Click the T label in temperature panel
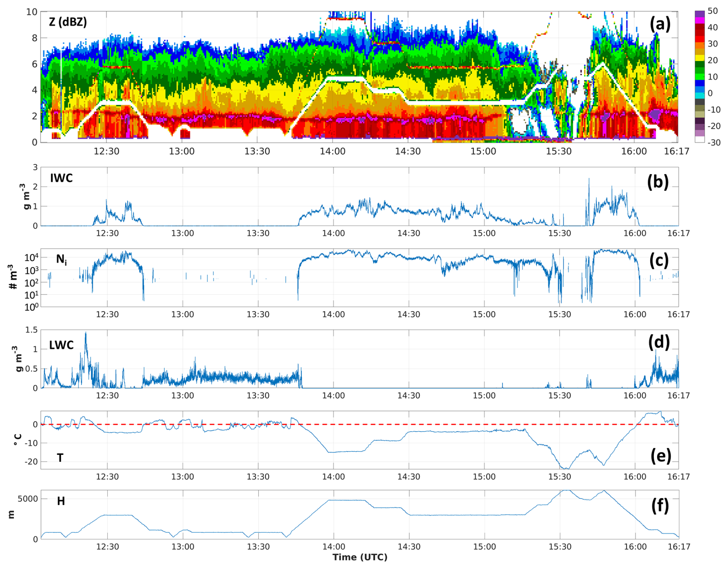The height and width of the screenshot is (569, 728). [x=60, y=458]
